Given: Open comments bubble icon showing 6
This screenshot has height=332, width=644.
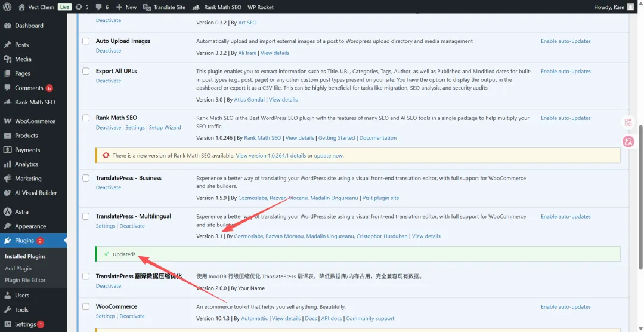Looking at the screenshot, I should coord(98,7).
